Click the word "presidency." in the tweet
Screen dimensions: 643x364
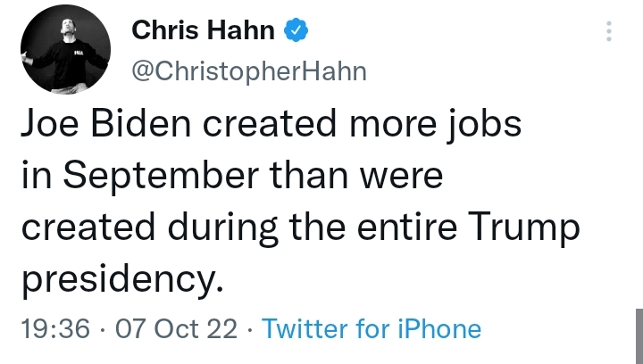[122, 279]
